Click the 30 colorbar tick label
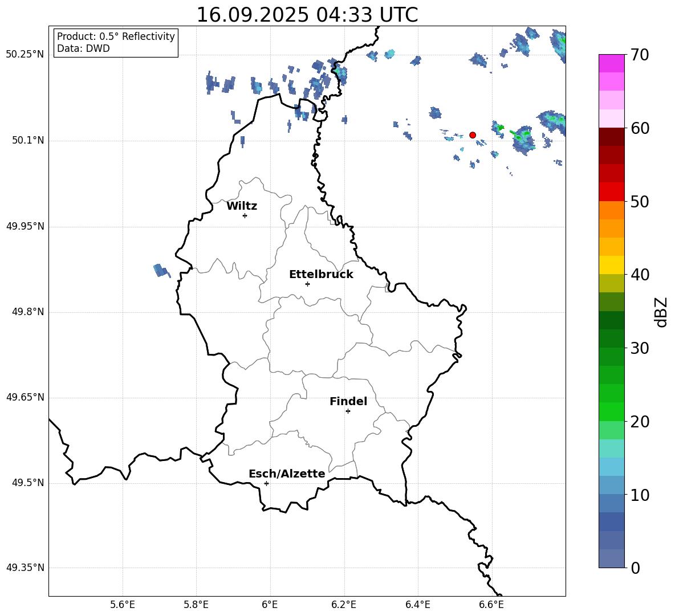 pos(640,348)
